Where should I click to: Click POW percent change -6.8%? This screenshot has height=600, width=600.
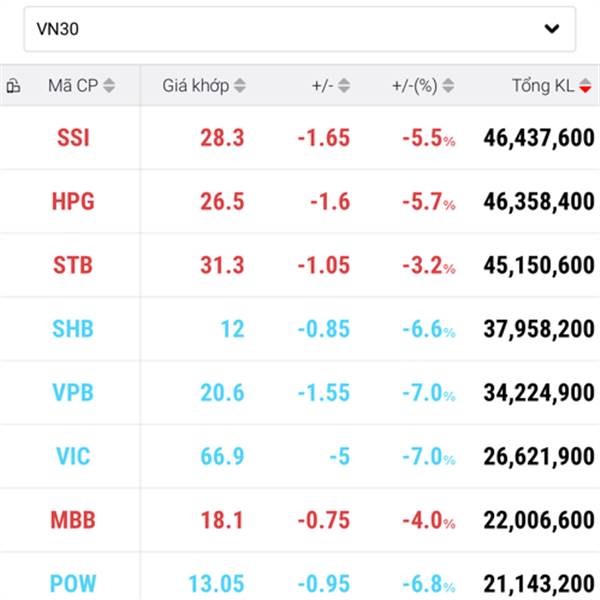point(429,584)
